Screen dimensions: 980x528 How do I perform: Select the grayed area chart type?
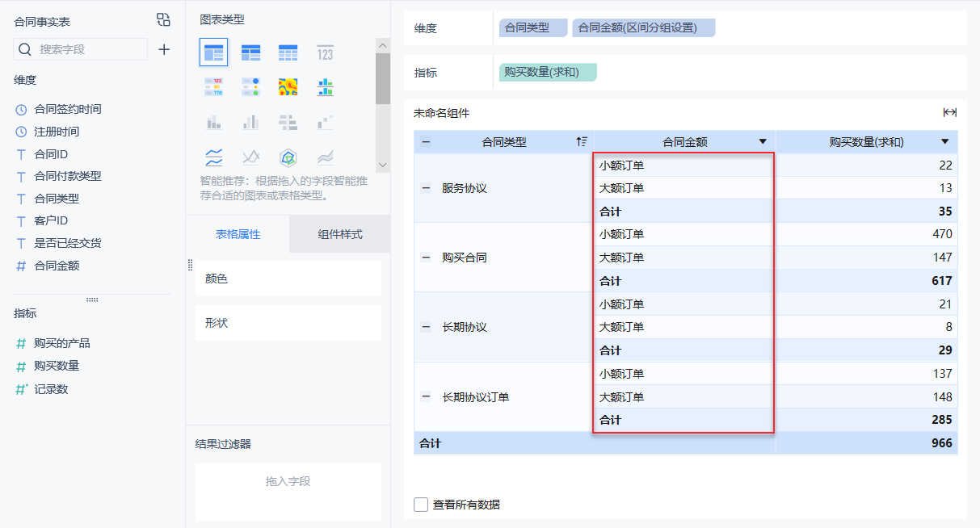click(326, 157)
